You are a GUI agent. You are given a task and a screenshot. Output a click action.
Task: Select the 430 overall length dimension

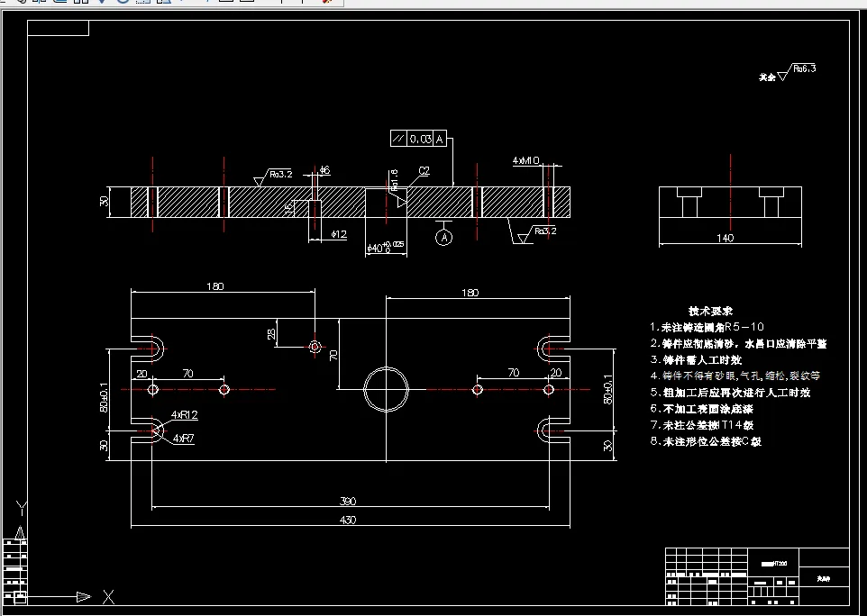(x=348, y=520)
